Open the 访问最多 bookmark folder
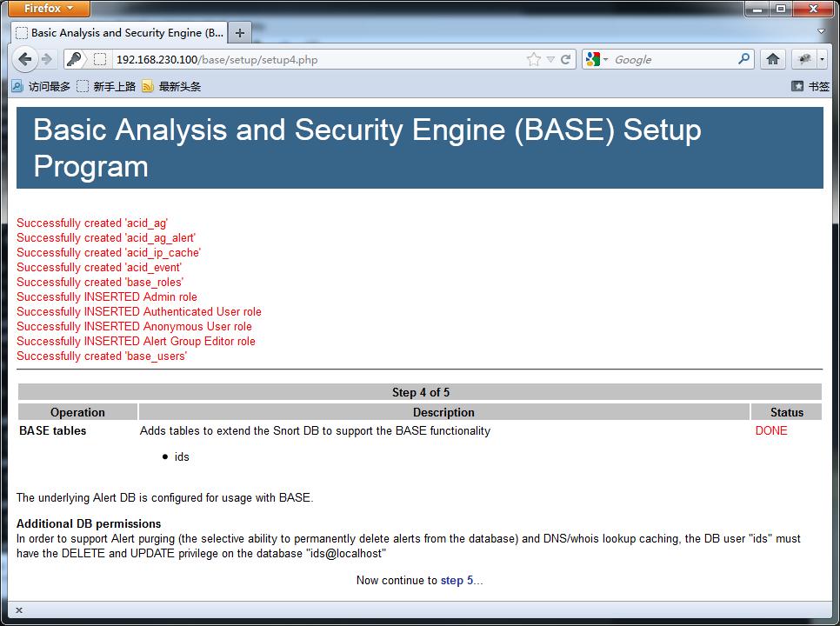The width and height of the screenshot is (840, 626). 41,86
